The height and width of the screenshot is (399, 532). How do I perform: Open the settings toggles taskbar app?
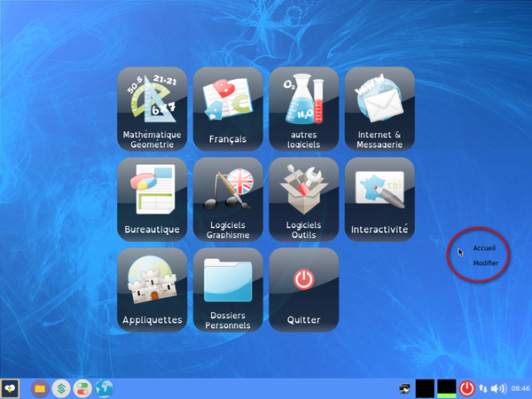click(x=82, y=388)
